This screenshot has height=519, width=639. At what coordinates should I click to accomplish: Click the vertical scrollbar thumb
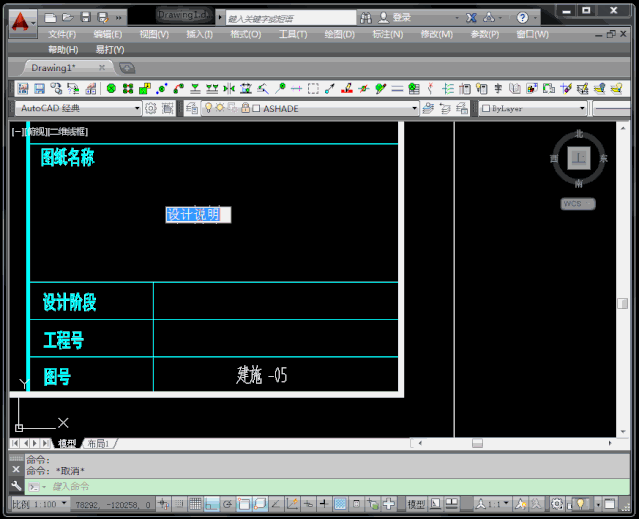pos(622,303)
